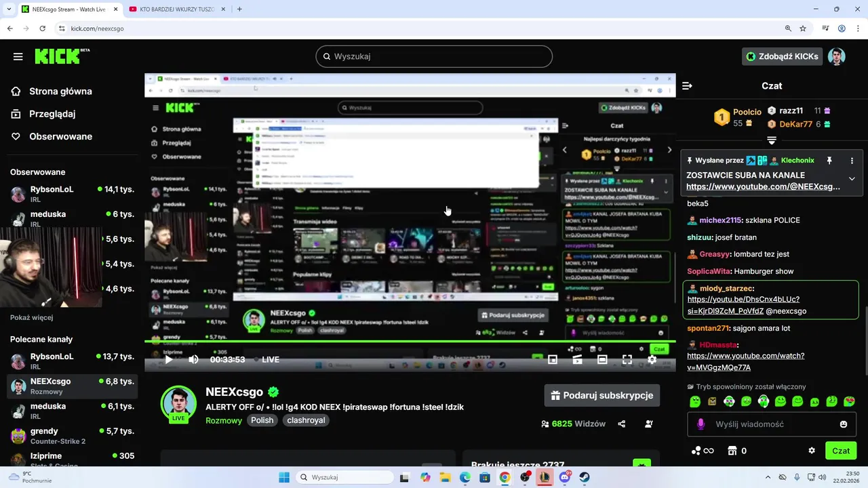
Task: Play the stream video
Action: pos(169,359)
